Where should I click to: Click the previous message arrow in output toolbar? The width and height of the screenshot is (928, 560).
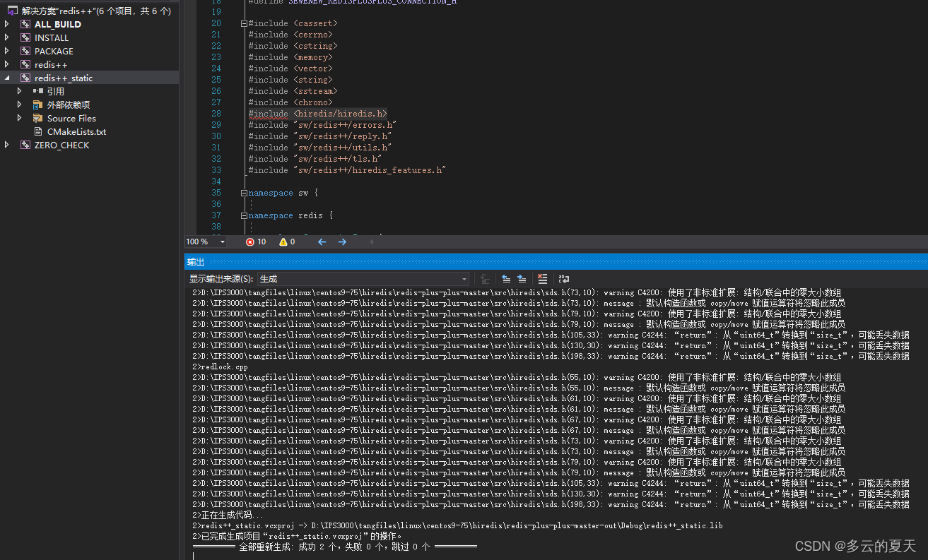click(506, 278)
